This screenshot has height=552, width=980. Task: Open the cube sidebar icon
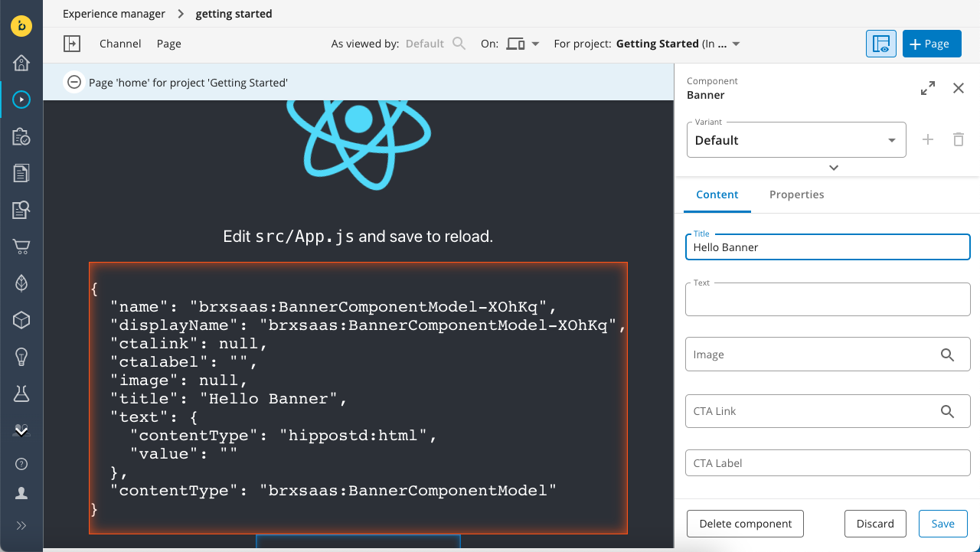[x=21, y=320]
